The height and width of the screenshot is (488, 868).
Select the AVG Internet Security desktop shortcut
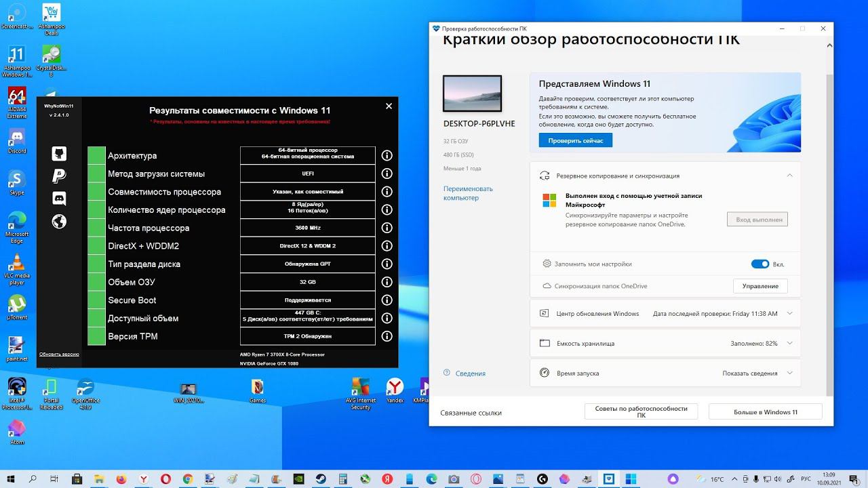[x=361, y=394]
